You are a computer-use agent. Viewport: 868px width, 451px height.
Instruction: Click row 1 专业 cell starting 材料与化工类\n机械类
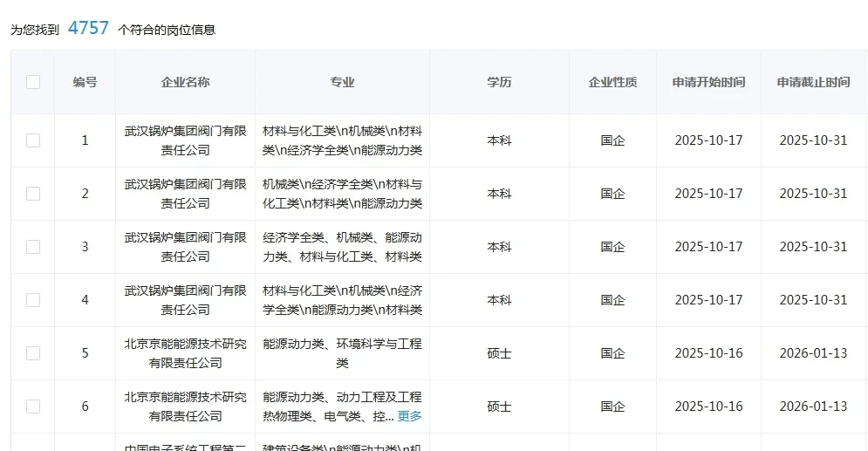342,140
